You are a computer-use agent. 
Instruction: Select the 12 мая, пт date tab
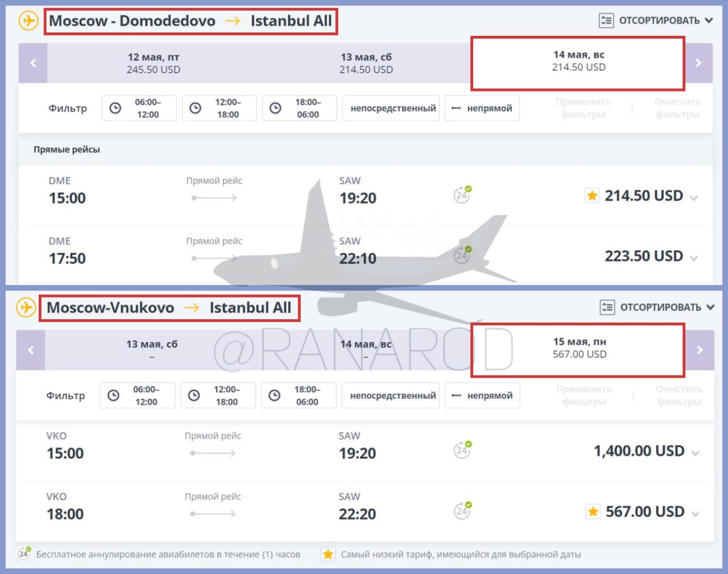click(x=153, y=63)
